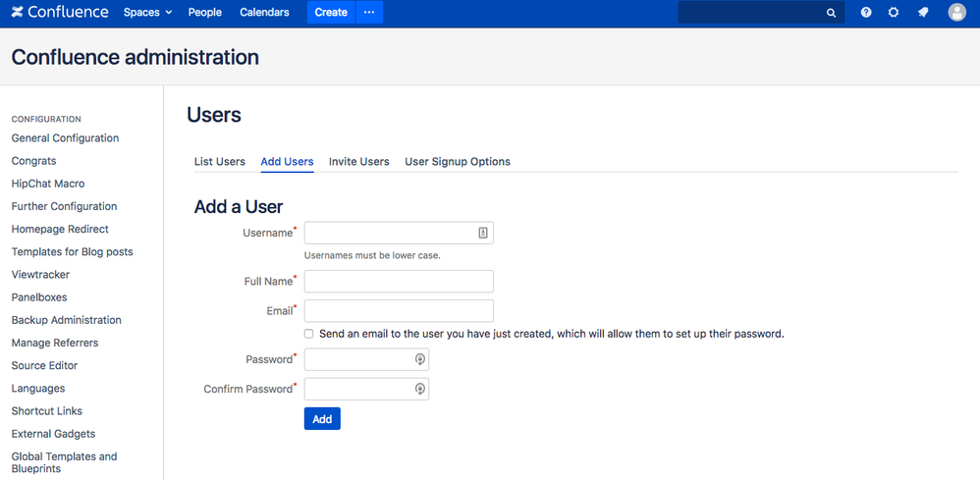Open the help question mark icon
The width and height of the screenshot is (980, 480).
coord(866,13)
